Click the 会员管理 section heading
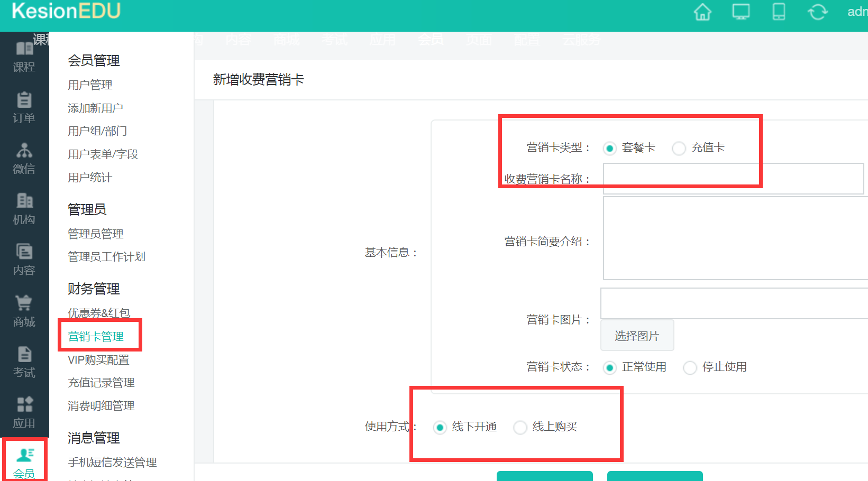Image resolution: width=868 pixels, height=481 pixels. [94, 61]
